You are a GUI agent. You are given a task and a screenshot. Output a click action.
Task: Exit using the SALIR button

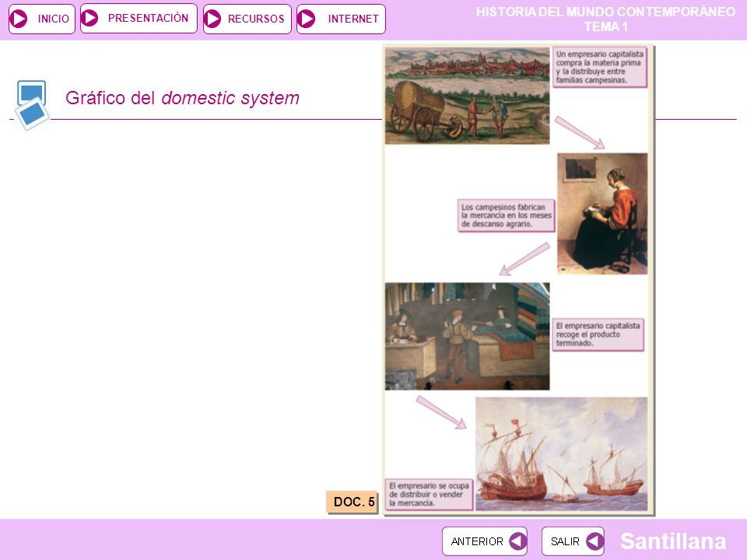tap(573, 541)
